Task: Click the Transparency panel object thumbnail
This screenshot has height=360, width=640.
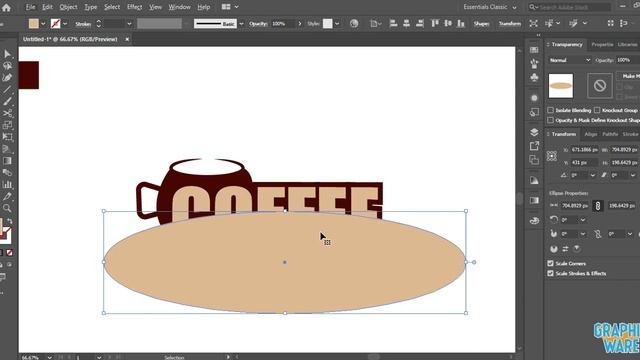Action: coord(561,86)
